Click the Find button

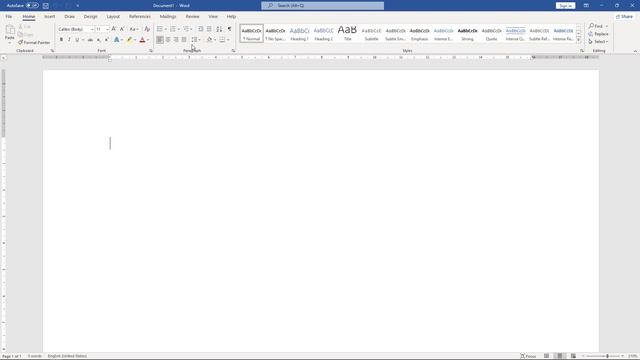pyautogui.click(x=596, y=26)
